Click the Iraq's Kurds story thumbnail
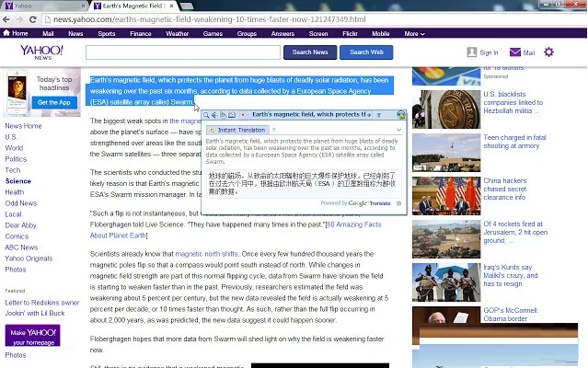The width and height of the screenshot is (588, 368). coord(446,282)
